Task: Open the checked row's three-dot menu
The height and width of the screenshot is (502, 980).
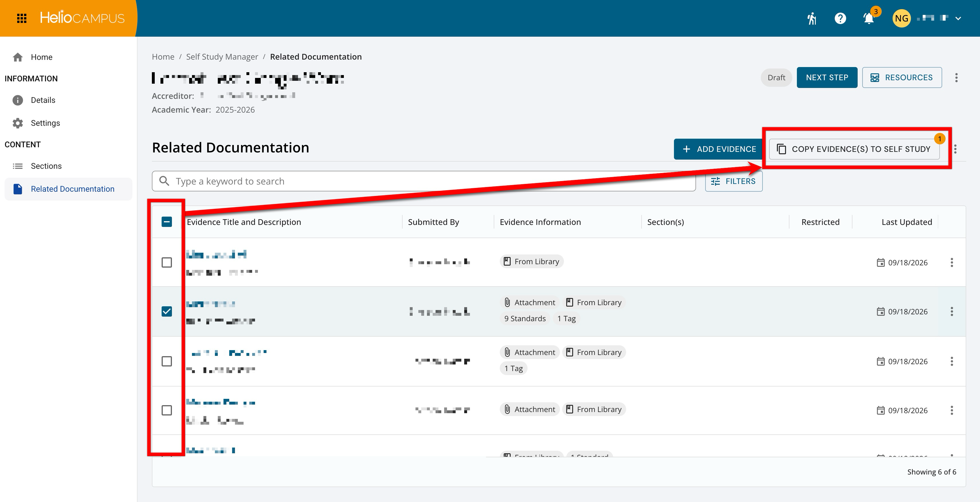Action: point(951,311)
